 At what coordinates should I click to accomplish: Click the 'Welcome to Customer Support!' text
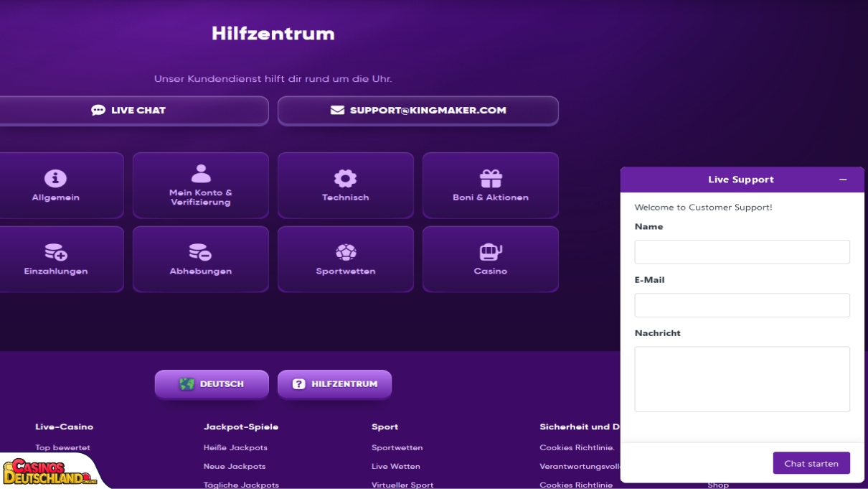tap(704, 208)
